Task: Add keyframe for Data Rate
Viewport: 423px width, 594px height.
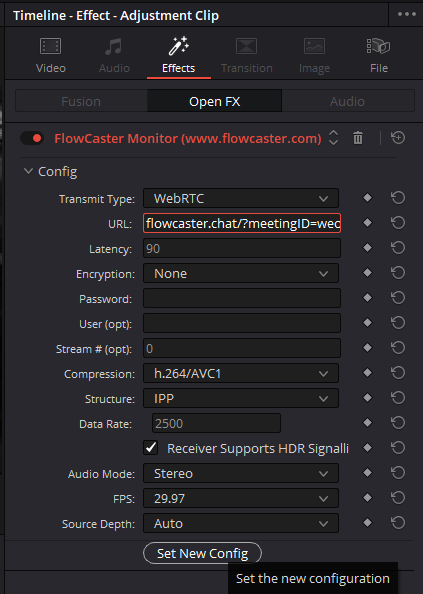Action: point(367,423)
